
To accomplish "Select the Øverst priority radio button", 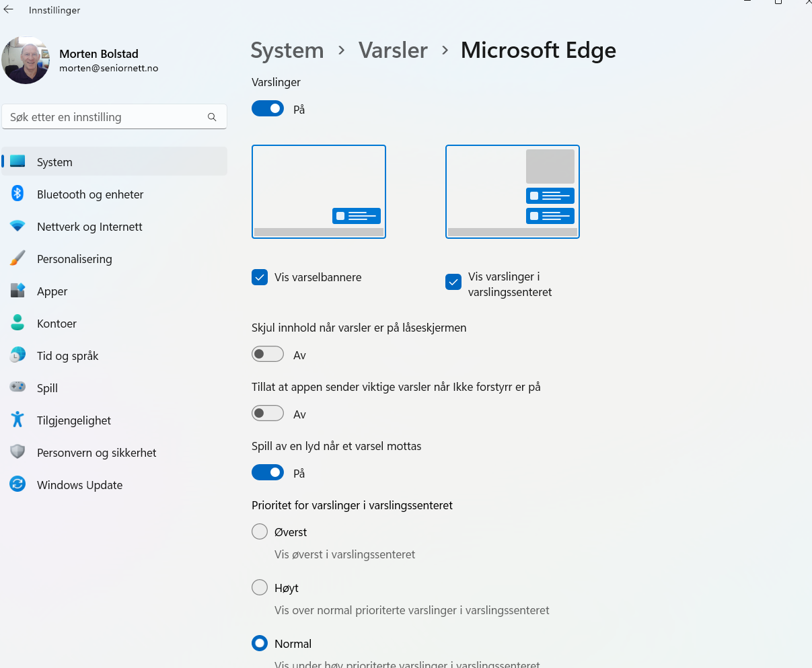I will [x=260, y=532].
